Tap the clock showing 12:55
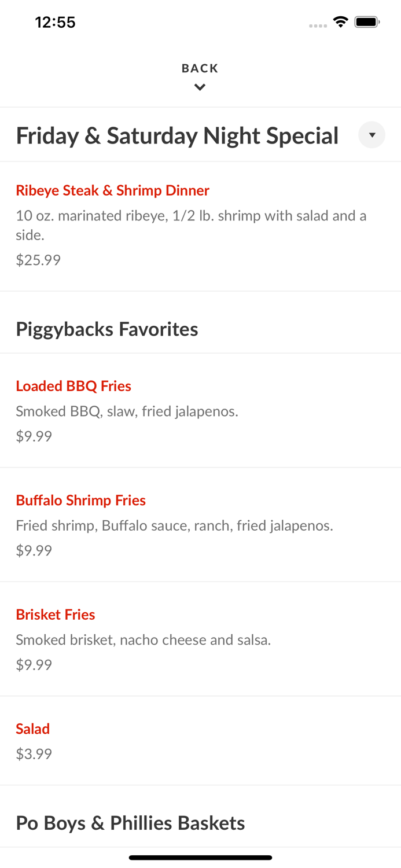The height and width of the screenshot is (868, 401). point(56,22)
